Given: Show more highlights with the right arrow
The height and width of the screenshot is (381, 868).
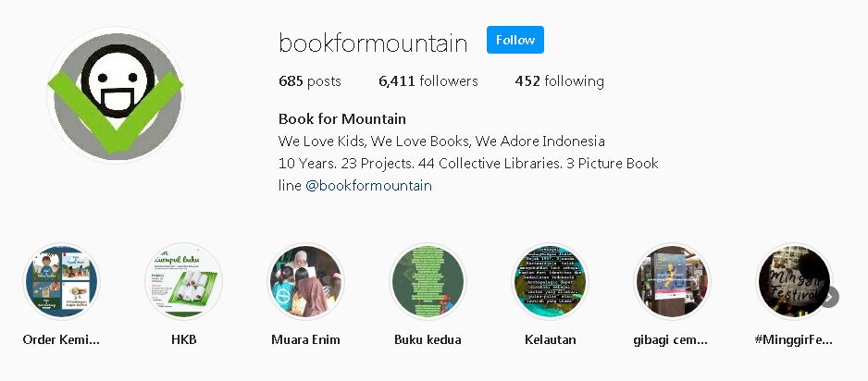Looking at the screenshot, I should click(x=829, y=297).
